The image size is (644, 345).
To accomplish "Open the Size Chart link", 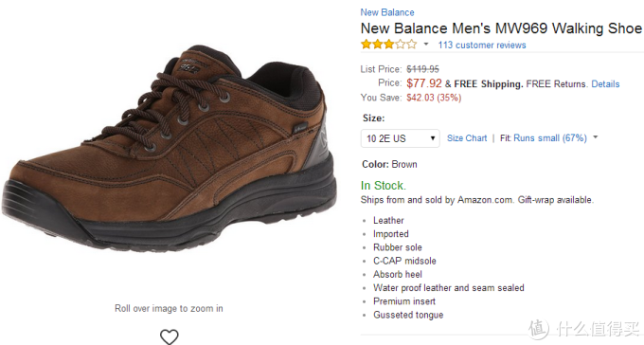I will click(x=467, y=138).
